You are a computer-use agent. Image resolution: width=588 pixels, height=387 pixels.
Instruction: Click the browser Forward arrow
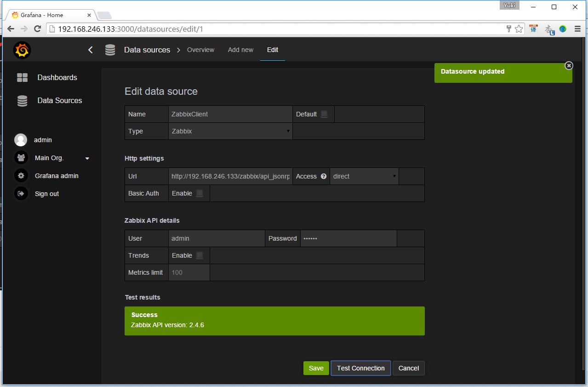pyautogui.click(x=24, y=29)
